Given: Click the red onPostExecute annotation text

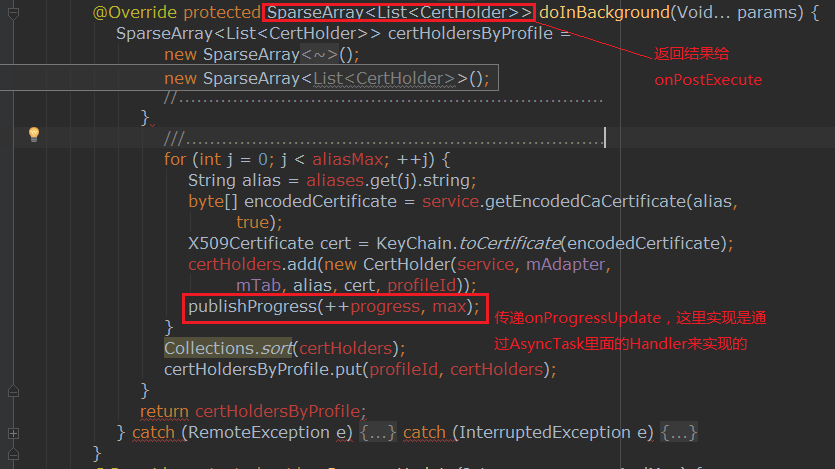Looking at the screenshot, I should pos(707,79).
